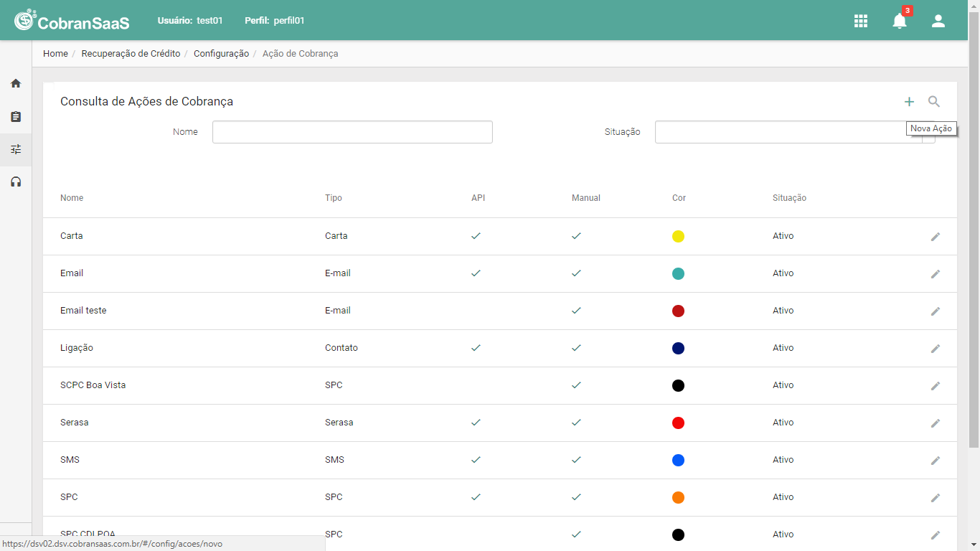Click the API checkmark for Email row
Viewport: 980px width, 551px height.
tap(476, 273)
